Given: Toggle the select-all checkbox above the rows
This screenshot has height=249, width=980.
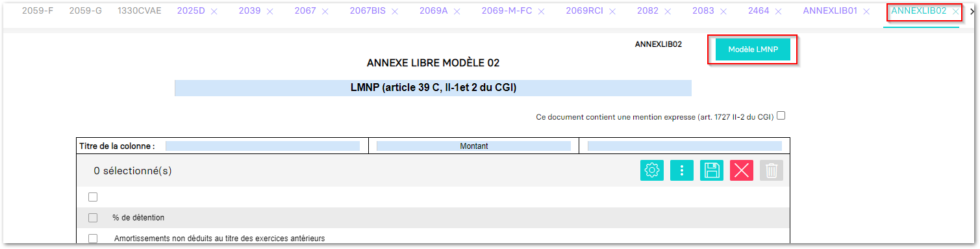Looking at the screenshot, I should click(x=93, y=197).
